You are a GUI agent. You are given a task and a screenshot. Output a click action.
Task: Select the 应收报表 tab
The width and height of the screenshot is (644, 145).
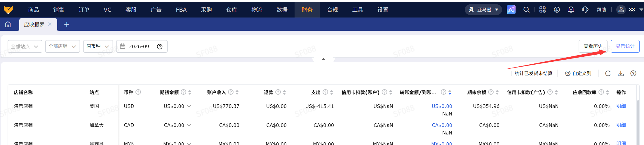34,24
